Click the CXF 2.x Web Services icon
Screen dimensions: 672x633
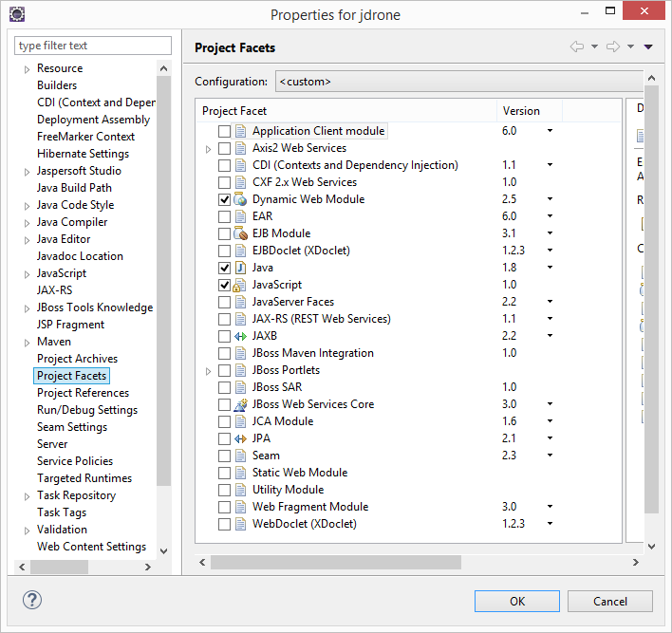[x=240, y=182]
